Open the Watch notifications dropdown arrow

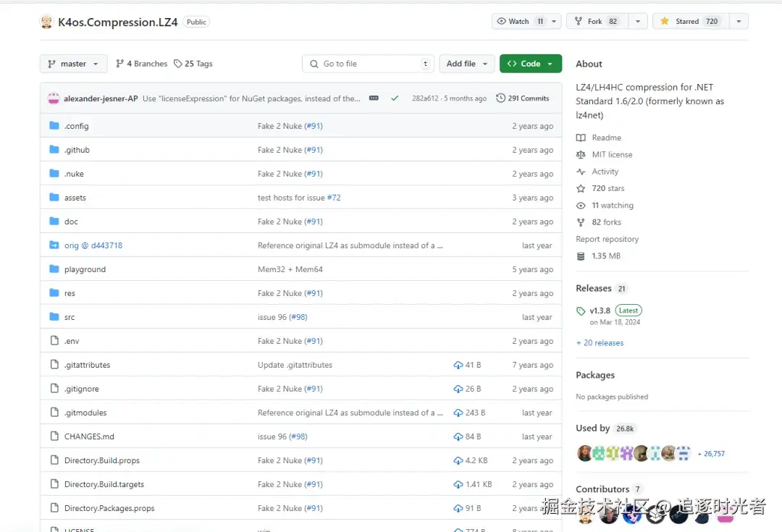click(x=554, y=22)
